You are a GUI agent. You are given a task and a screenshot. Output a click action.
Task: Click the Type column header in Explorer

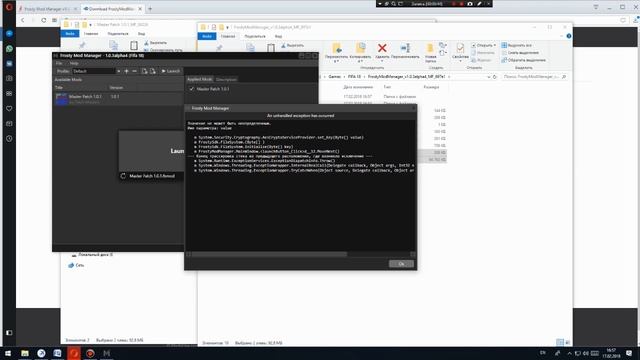[x=387, y=87]
